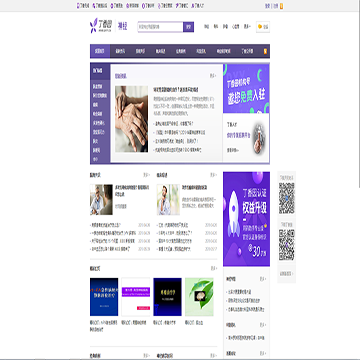Click the doctor consulting a patient article thumbnail
360x360 pixels.
101,200
